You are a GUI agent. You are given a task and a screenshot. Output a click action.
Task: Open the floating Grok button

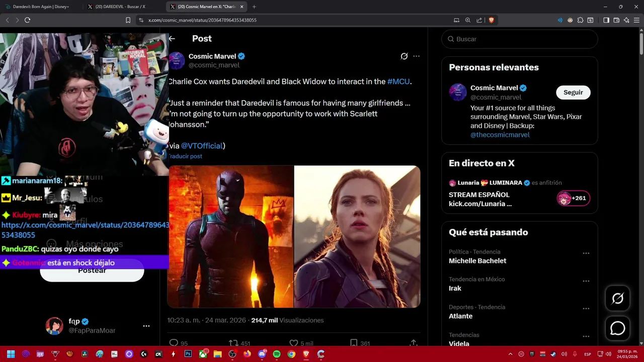[x=617, y=299]
